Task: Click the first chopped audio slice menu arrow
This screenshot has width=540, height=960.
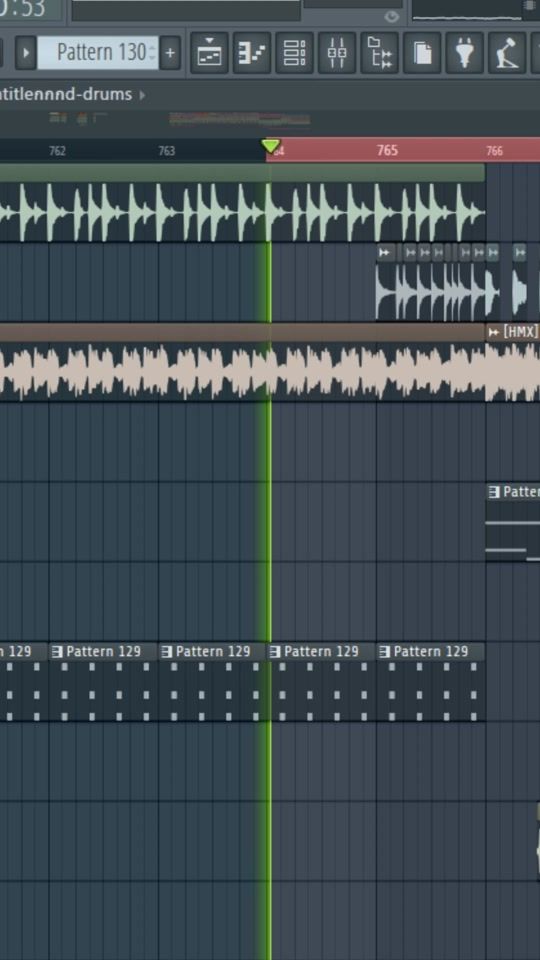Action: click(x=384, y=252)
